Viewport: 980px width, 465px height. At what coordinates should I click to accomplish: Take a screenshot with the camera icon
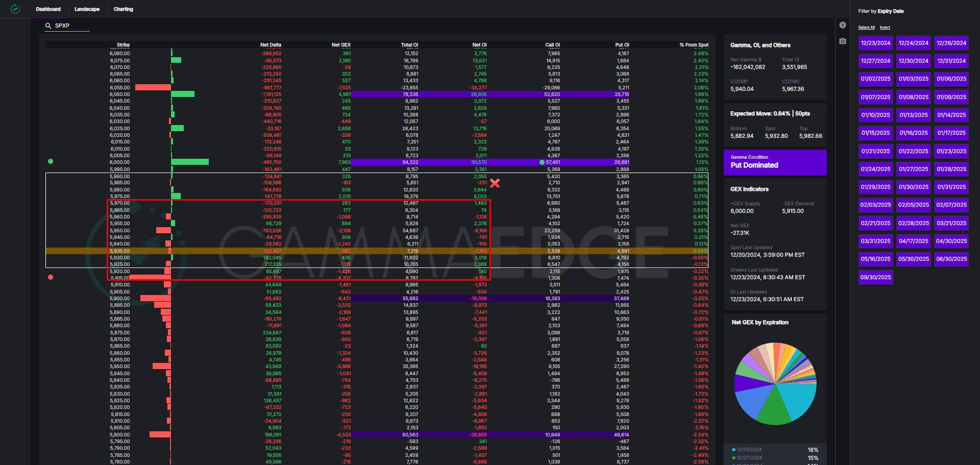[x=843, y=41]
